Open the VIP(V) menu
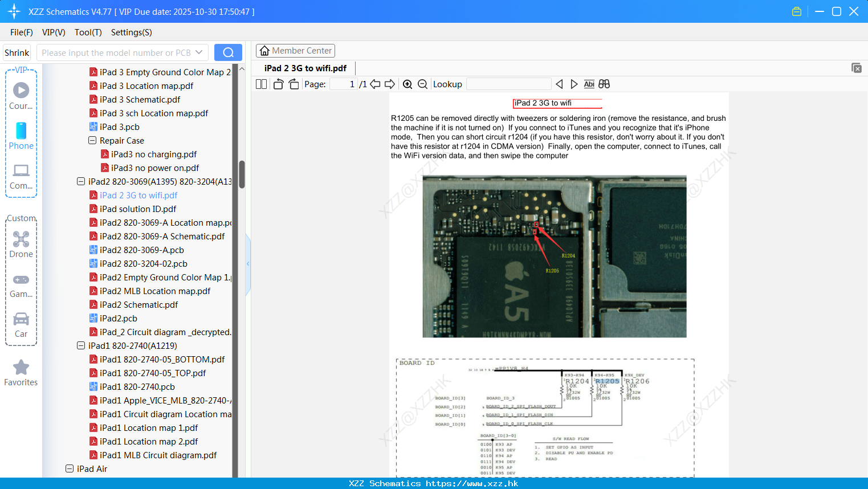Viewport: 868px width, 489px height. (54, 32)
